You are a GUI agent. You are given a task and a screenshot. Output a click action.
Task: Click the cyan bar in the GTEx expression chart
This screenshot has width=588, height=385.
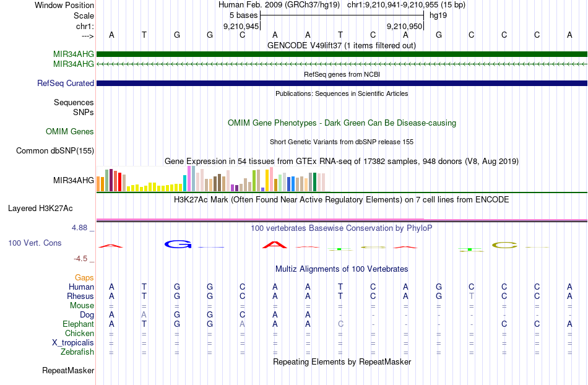pos(184,183)
